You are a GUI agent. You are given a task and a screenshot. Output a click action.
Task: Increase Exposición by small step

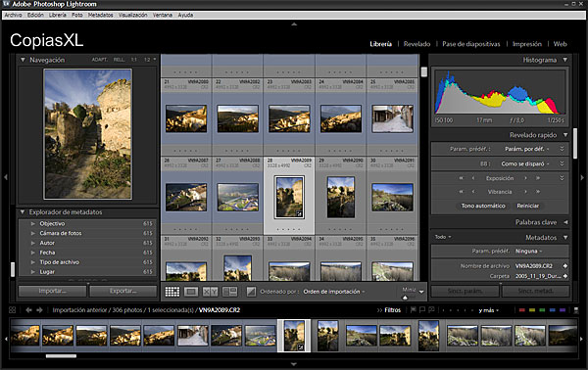coord(525,178)
